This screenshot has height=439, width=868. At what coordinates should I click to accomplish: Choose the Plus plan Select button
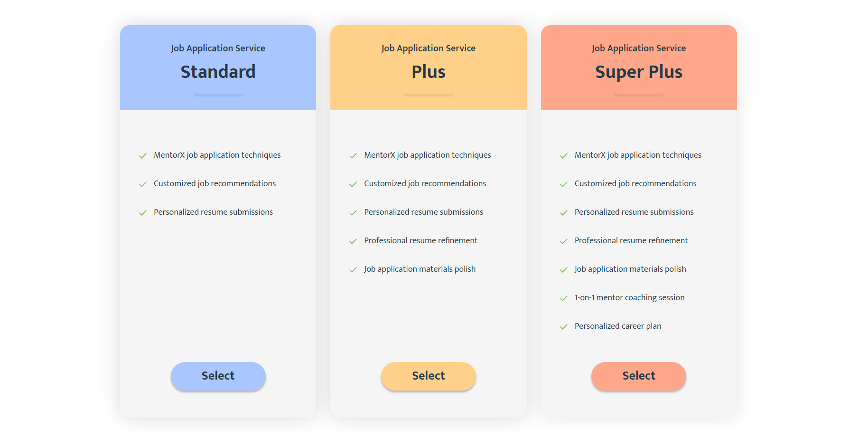pyautogui.click(x=428, y=376)
